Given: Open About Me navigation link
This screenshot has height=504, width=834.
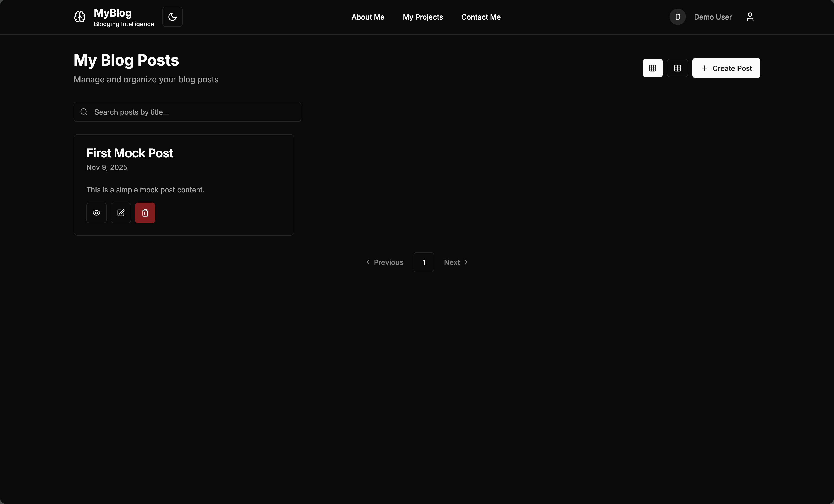Looking at the screenshot, I should click(x=367, y=17).
